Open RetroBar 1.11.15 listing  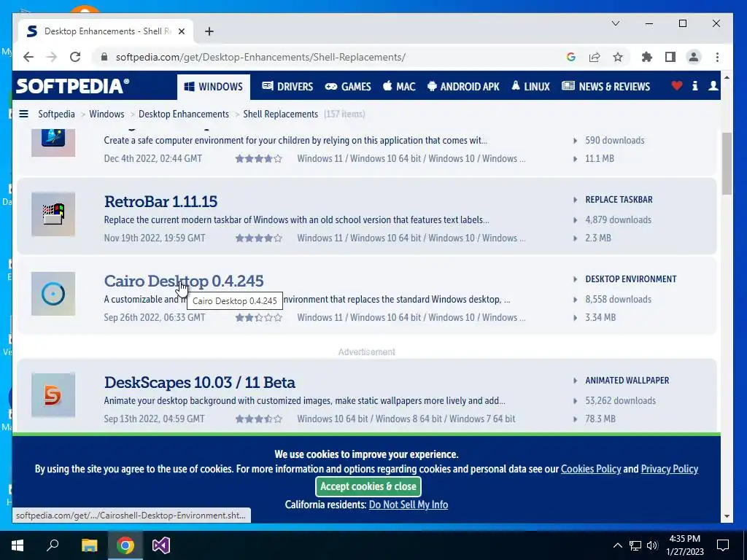pos(160,201)
